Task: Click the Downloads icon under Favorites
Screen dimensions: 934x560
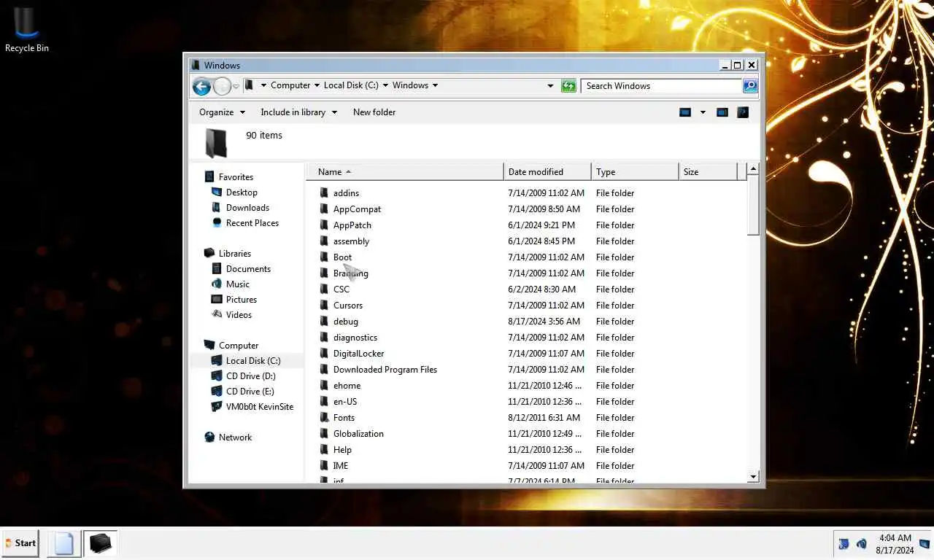Action: tap(217, 208)
